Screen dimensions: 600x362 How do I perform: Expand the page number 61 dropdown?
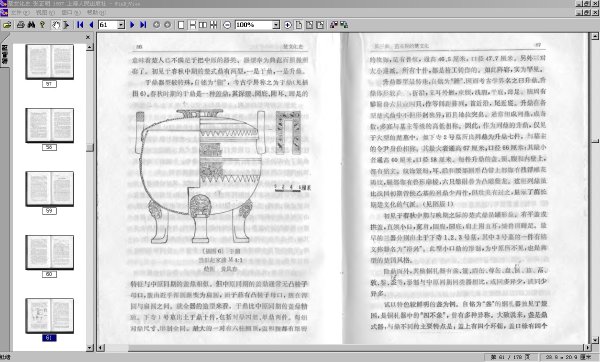(121, 25)
